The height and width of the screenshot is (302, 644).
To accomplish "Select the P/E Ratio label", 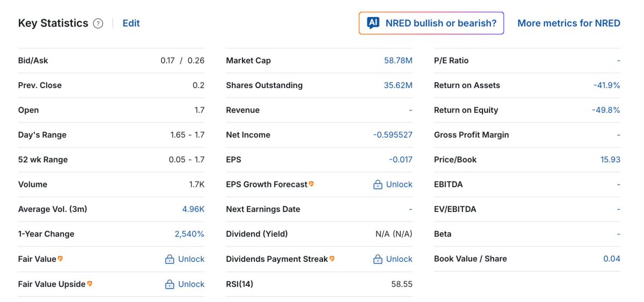I will tap(451, 61).
